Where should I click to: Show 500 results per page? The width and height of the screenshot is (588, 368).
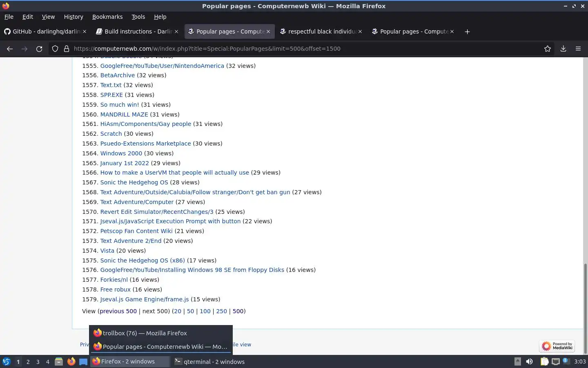[x=238, y=311]
